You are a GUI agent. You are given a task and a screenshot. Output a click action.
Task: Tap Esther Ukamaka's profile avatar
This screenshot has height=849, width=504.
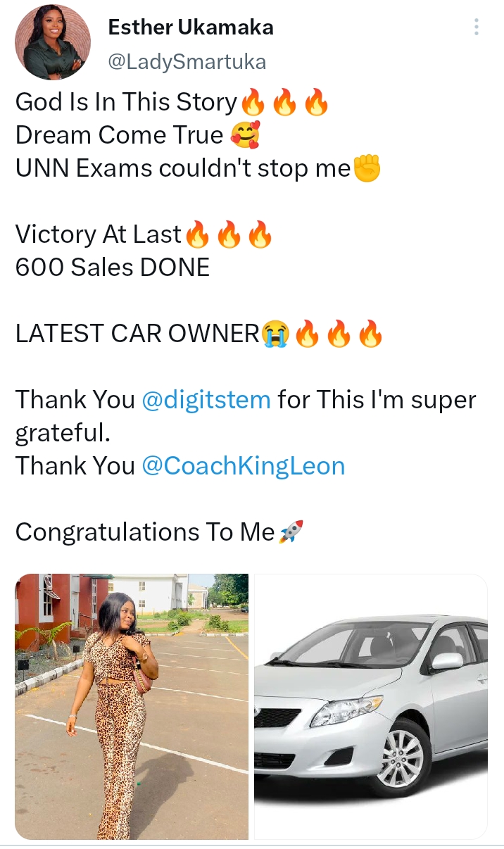(x=53, y=42)
